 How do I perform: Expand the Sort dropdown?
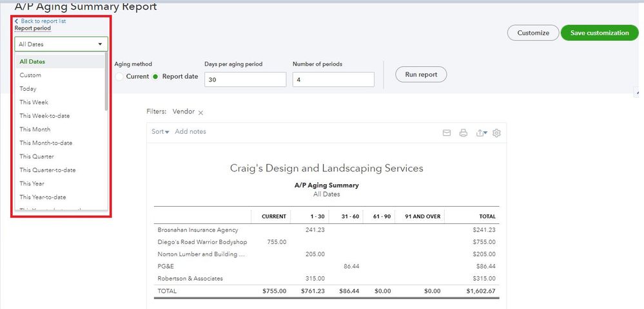[x=160, y=132]
